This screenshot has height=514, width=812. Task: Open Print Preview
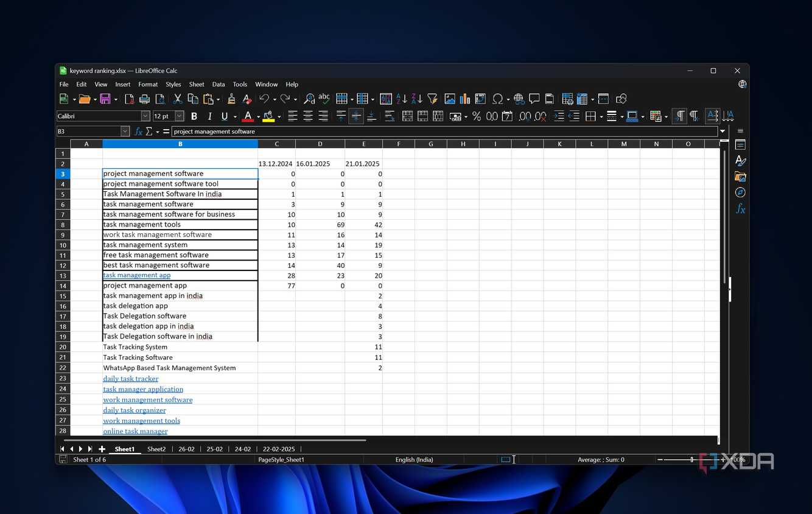pyautogui.click(x=160, y=99)
